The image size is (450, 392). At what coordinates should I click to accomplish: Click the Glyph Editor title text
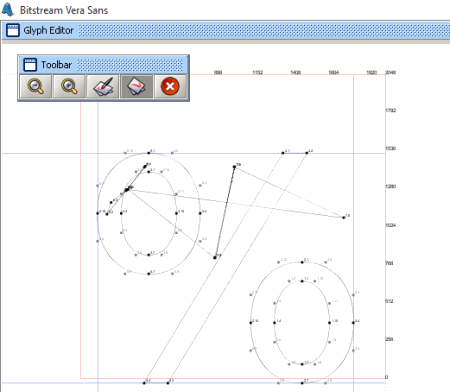[48, 30]
